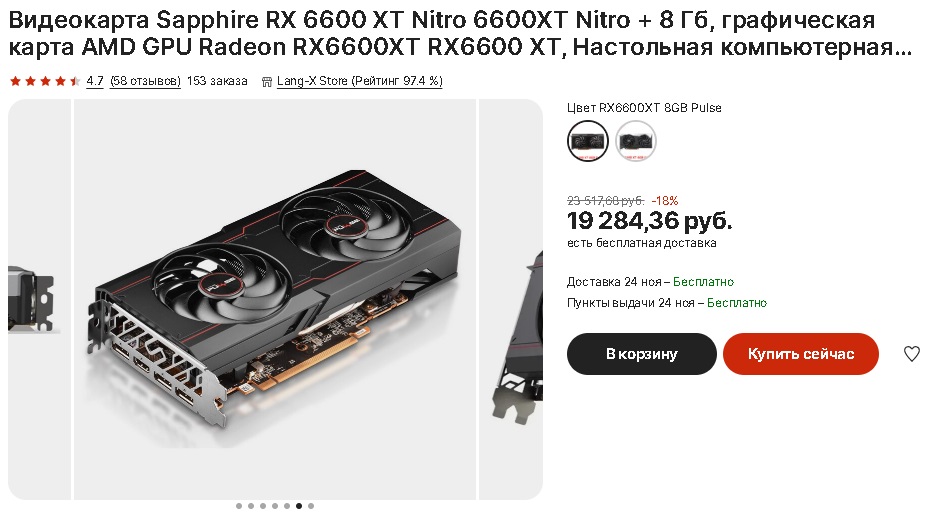The width and height of the screenshot is (931, 513).
Task: Select the second graphics card variant thumbnail
Action: [x=636, y=141]
